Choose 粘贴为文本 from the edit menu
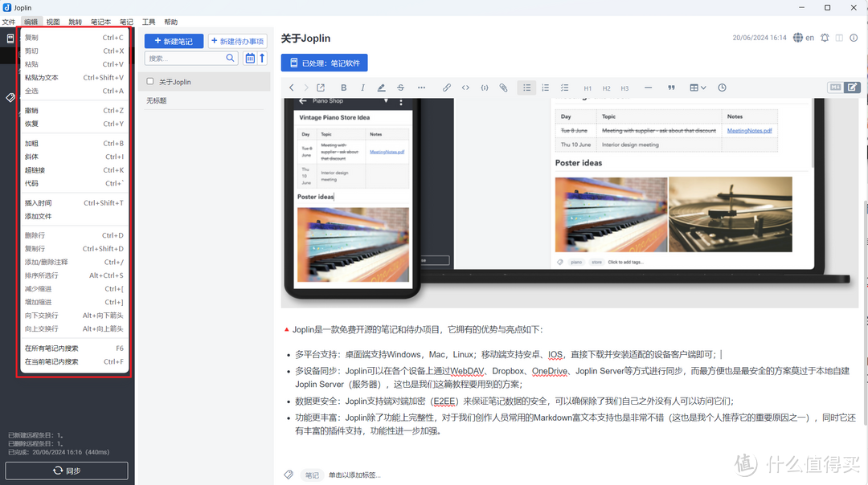This screenshot has height=485, width=868. 42,78
